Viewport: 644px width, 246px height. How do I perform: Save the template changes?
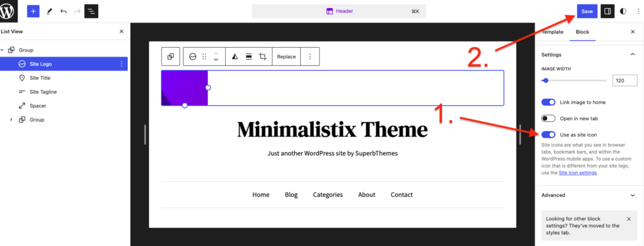tap(587, 11)
